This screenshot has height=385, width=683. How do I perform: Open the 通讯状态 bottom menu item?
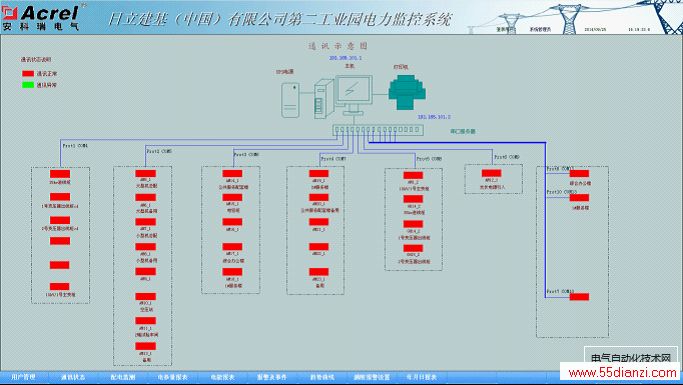point(73,377)
